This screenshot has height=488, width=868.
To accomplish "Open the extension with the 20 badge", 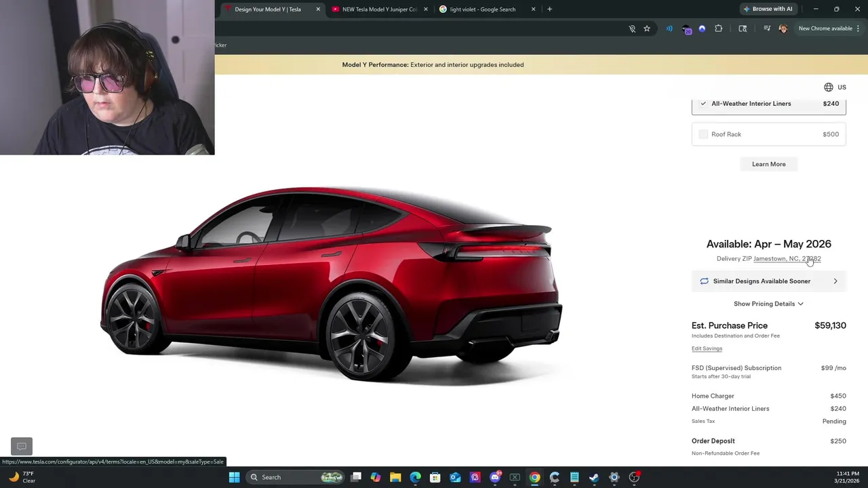I will coord(686,29).
